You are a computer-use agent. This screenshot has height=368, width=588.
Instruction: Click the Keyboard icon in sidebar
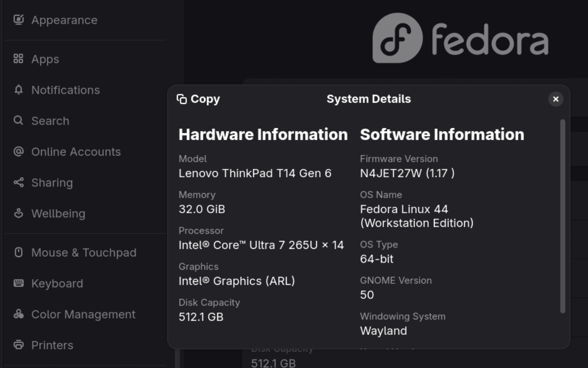click(18, 283)
